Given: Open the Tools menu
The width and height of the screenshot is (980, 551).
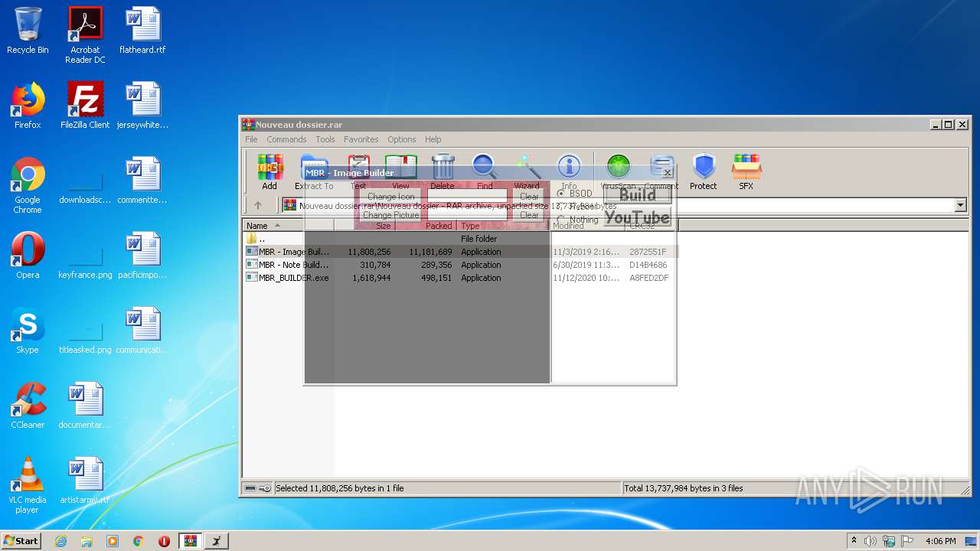Looking at the screenshot, I should click(x=325, y=139).
